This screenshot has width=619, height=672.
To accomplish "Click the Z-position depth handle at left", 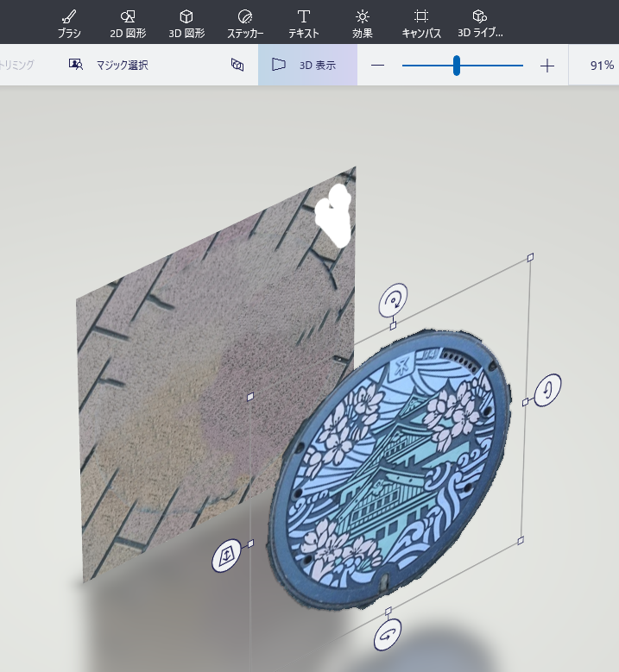I will click(226, 556).
